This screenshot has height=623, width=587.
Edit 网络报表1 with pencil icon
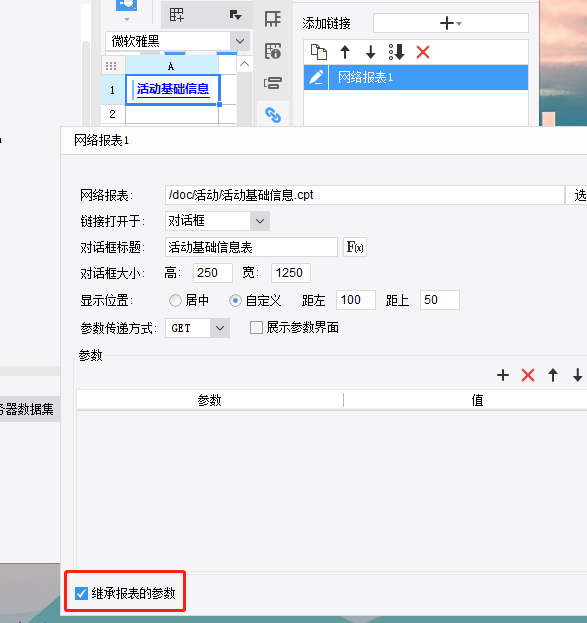pos(316,77)
